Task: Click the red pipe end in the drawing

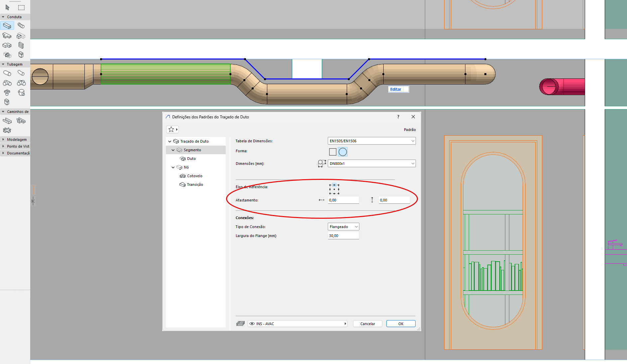Action: tap(549, 87)
